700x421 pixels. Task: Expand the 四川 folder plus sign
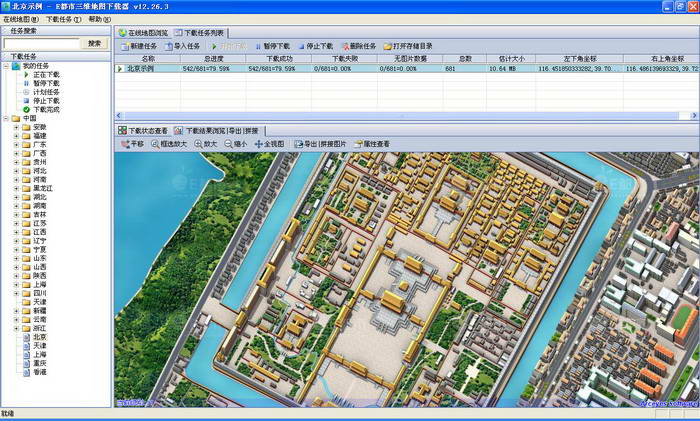[17, 293]
